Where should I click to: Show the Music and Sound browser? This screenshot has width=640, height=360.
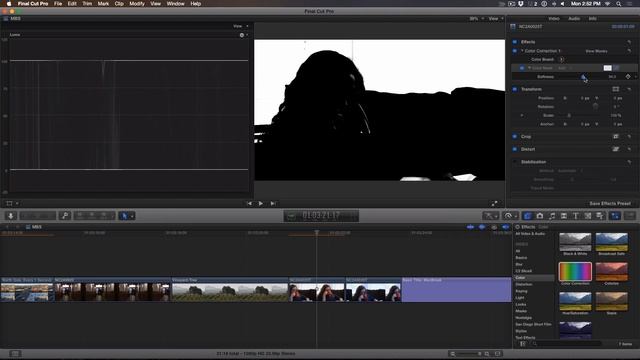point(552,216)
